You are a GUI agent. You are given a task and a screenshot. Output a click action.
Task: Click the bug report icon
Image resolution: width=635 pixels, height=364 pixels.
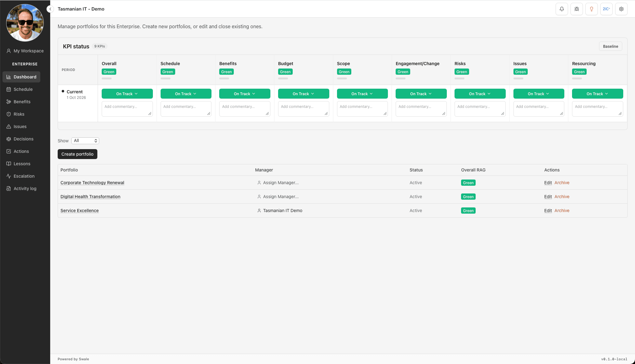tap(576, 9)
